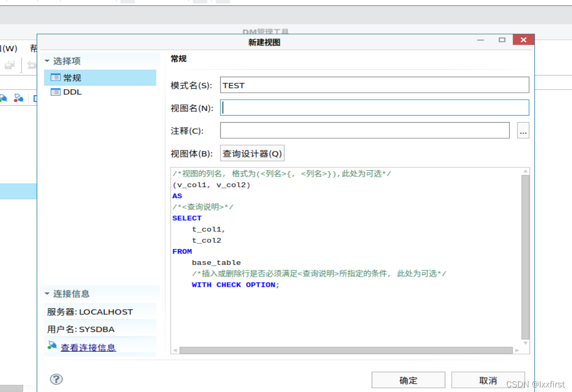Open the 查询设计器(Q) query designer
This screenshot has width=572, height=392.
click(252, 154)
